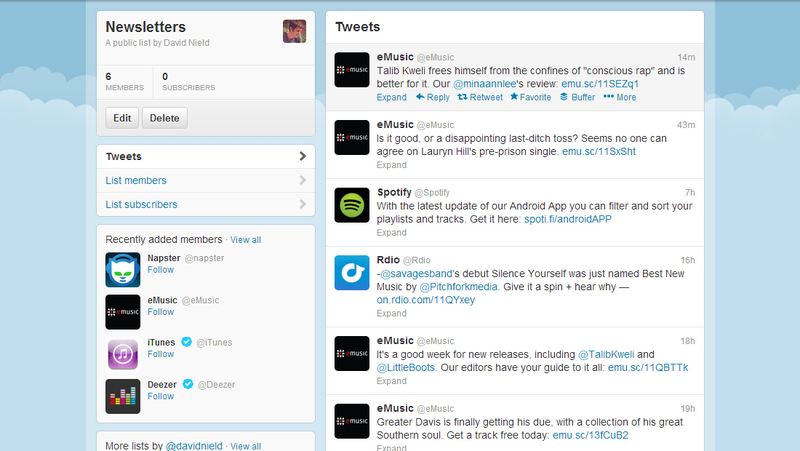Click iTunes verified badge icon
This screenshot has height=451, width=800.
pos(187,342)
